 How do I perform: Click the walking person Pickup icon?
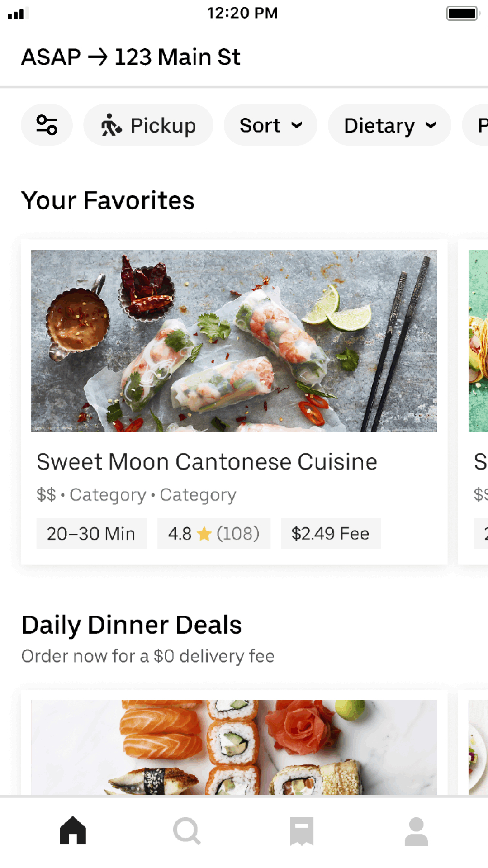111,125
